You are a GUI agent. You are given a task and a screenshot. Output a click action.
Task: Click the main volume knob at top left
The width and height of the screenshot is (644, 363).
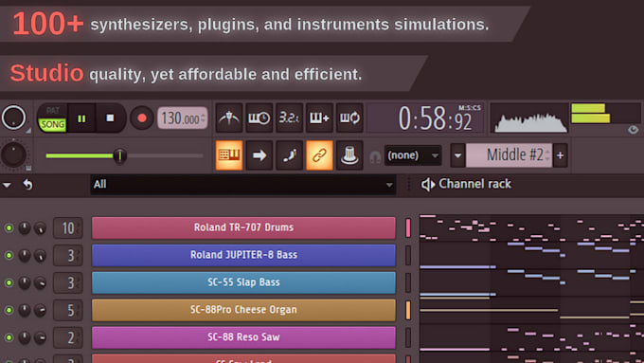pos(13,118)
